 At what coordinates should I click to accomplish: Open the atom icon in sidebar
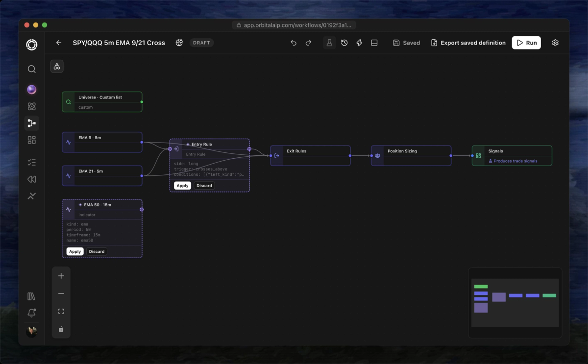click(x=31, y=106)
